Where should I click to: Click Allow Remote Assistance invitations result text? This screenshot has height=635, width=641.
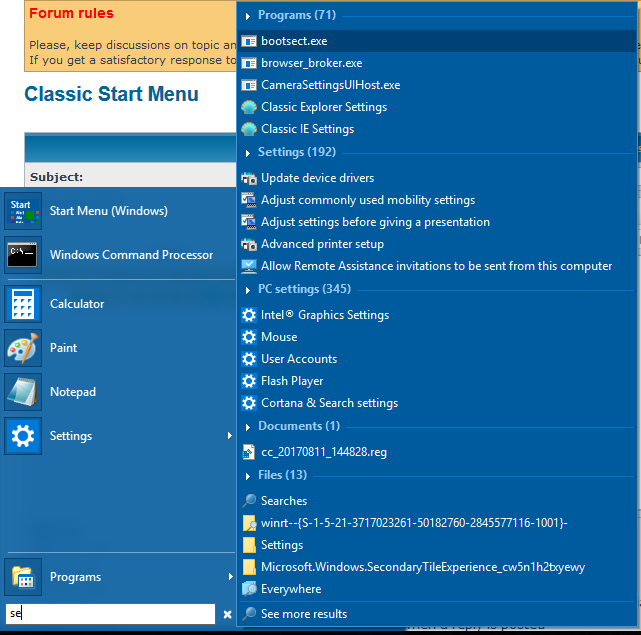(437, 266)
